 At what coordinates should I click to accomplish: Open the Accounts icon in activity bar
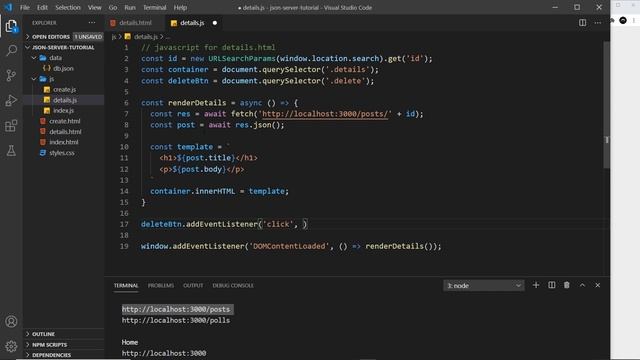click(11, 322)
